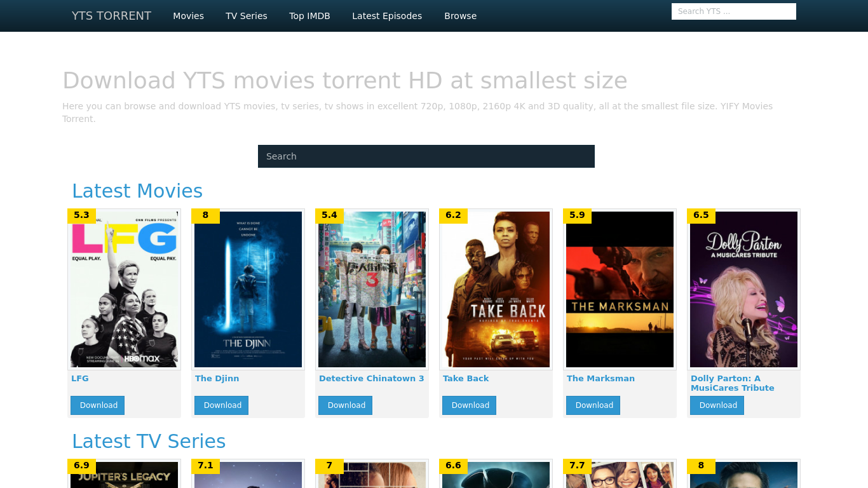Open the Latest Movies heading link

click(137, 191)
